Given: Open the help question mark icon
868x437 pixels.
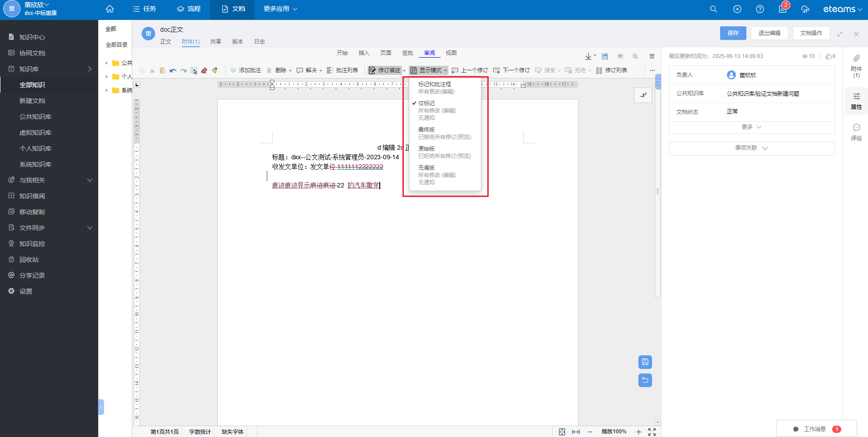Looking at the screenshot, I should pos(760,9).
